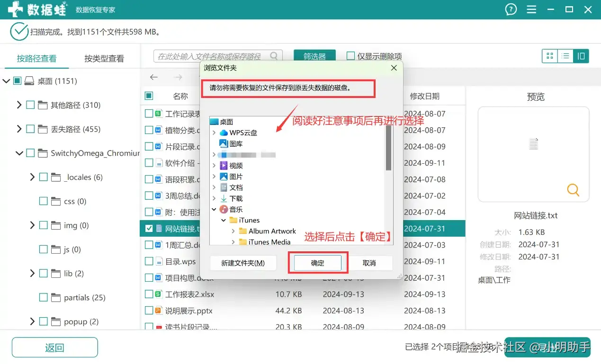Image resolution: width=601 pixels, height=364 pixels.
Task: Expand Album Artwork in folder dialog
Action: (233, 231)
